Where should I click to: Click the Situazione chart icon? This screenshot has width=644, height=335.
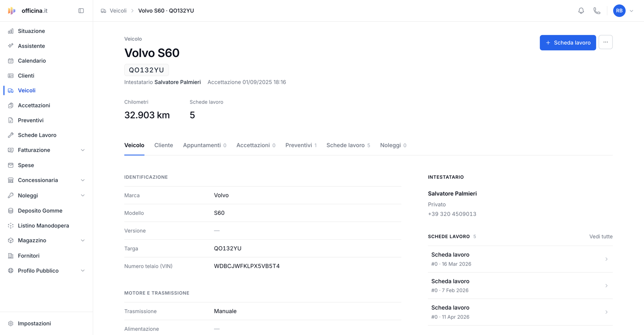11,31
